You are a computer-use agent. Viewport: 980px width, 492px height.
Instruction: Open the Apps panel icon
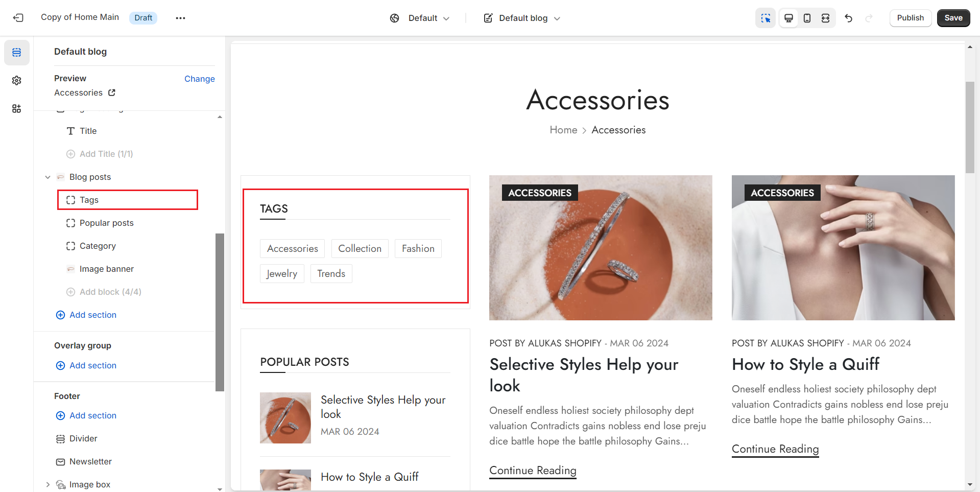tap(17, 108)
